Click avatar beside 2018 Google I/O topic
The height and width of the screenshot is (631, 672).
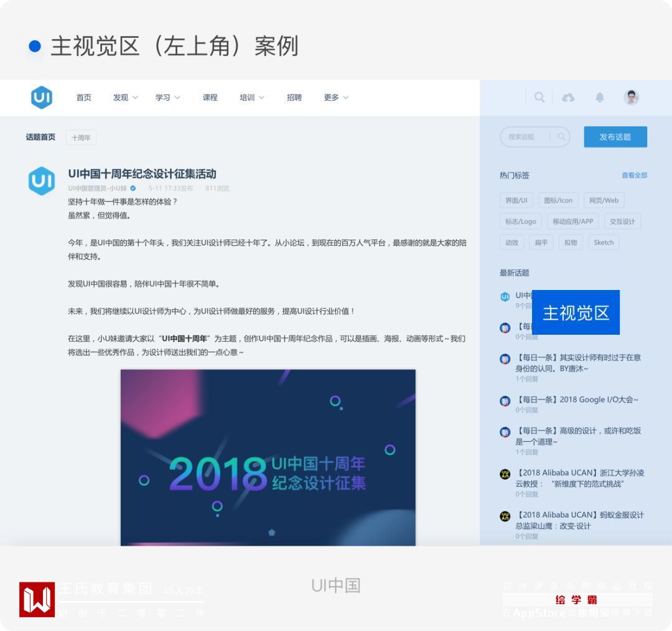[x=505, y=401]
